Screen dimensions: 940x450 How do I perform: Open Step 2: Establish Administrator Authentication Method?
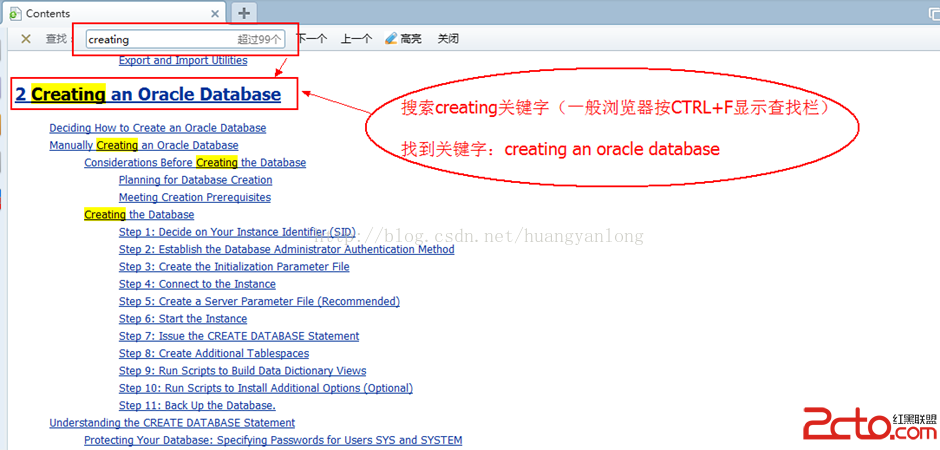coord(287,249)
